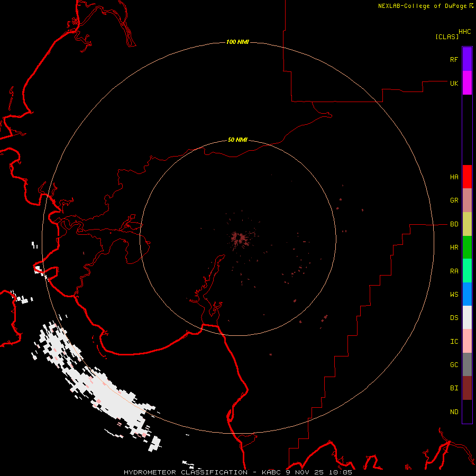476x476 pixels.
Task: Click the 10:05 timestamp
Action: click(x=340, y=472)
